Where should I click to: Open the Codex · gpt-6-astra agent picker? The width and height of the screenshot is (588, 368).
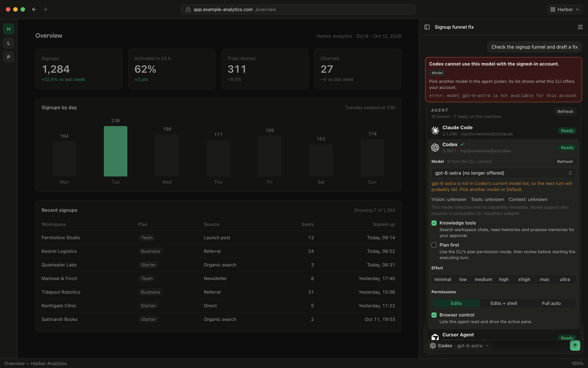(x=459, y=346)
